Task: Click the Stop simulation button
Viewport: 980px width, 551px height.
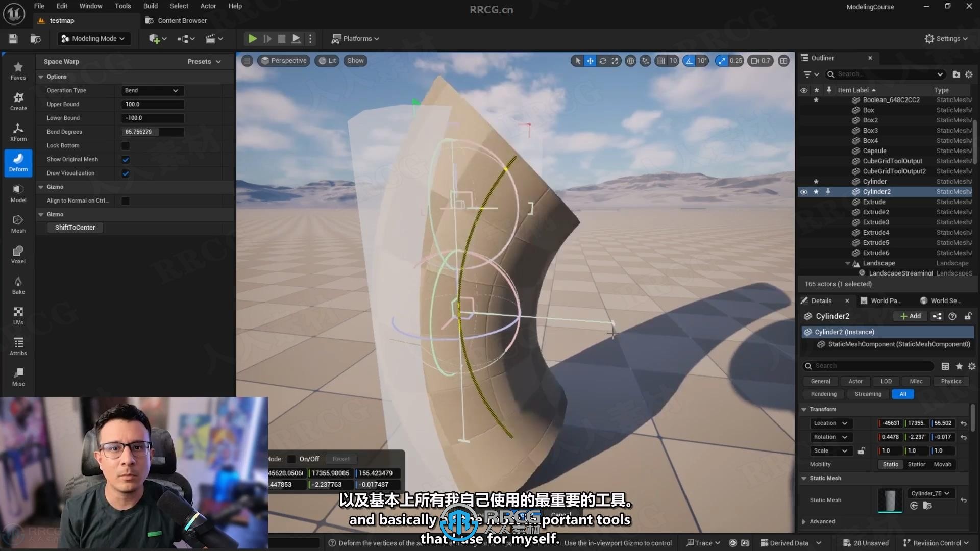Action: [x=281, y=39]
